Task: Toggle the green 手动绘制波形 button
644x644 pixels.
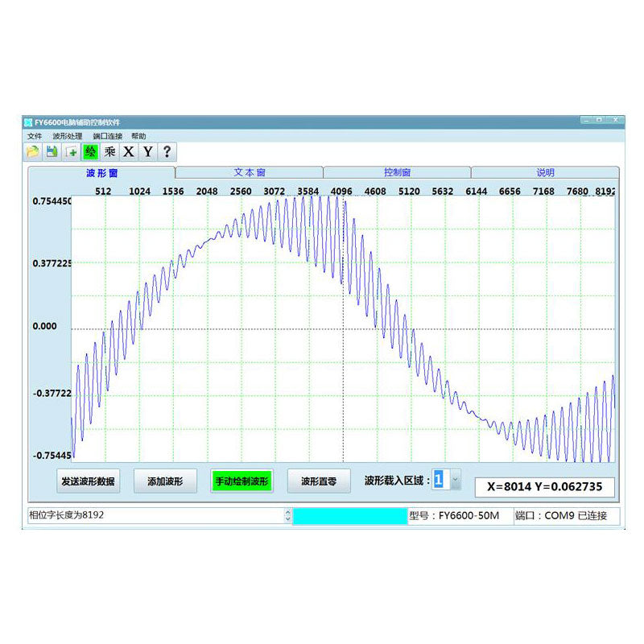Action: pos(241,481)
